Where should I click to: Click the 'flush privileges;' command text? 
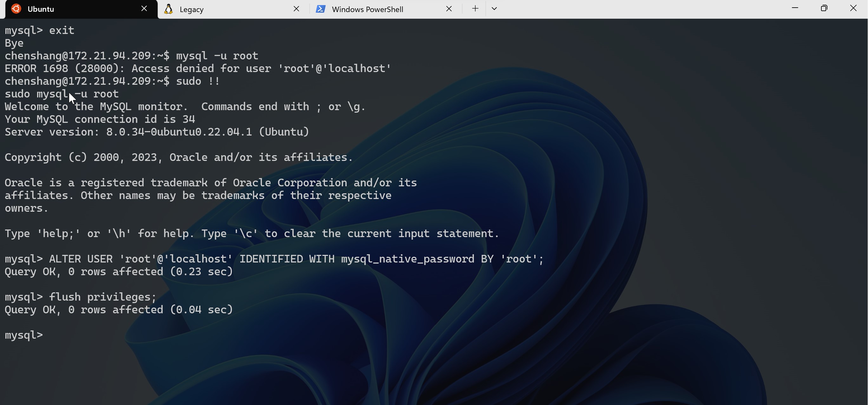[103, 297]
